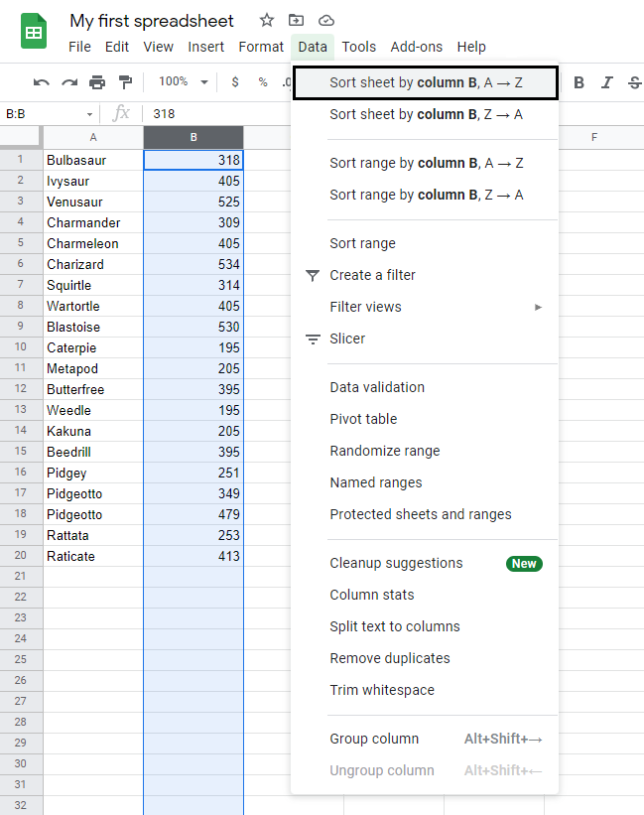Open the name box dropdown showing B:B
This screenshot has width=644, height=815.
tap(89, 114)
